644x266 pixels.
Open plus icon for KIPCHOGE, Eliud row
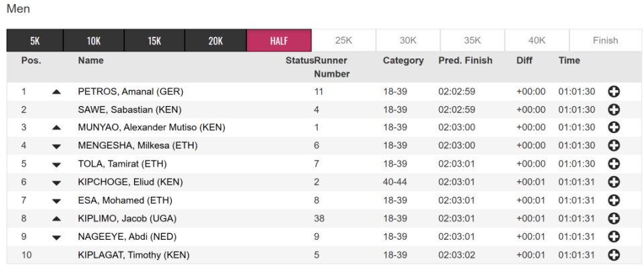614,182
